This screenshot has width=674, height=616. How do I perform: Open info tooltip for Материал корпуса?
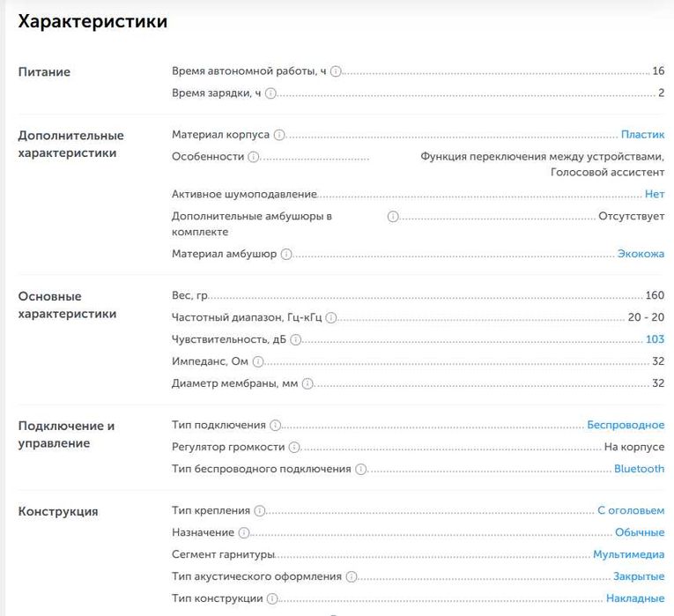click(279, 135)
